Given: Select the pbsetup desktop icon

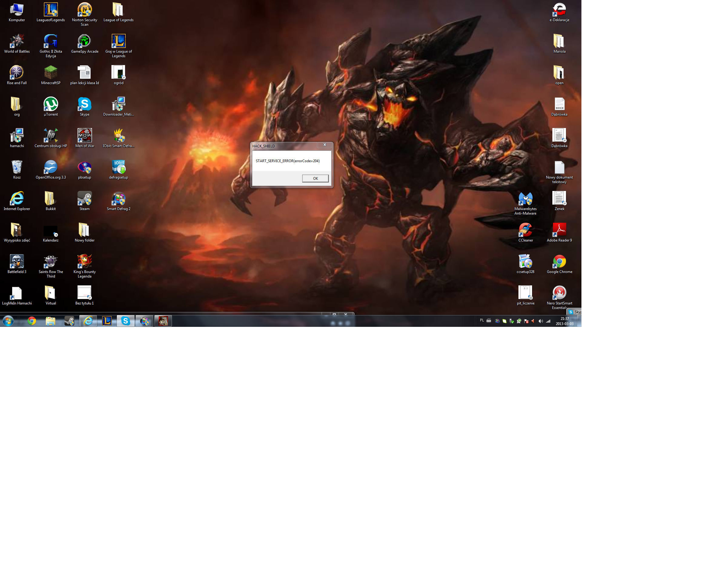Looking at the screenshot, I should (84, 170).
